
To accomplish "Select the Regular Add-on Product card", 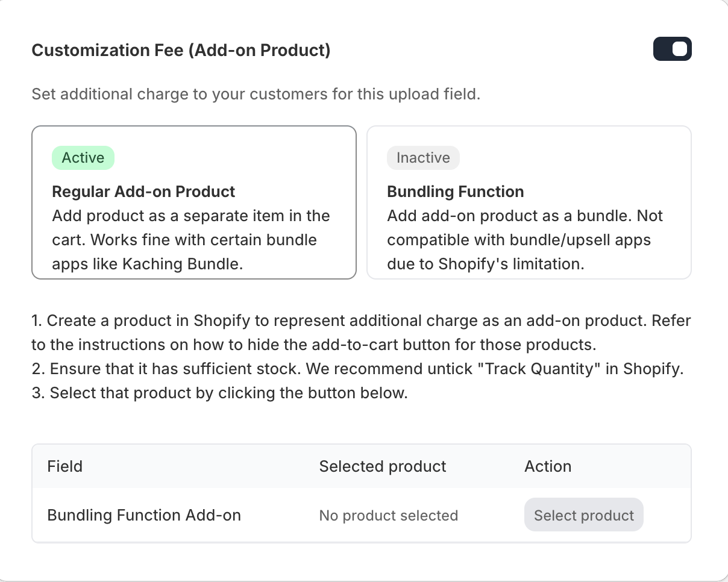I will point(193,202).
